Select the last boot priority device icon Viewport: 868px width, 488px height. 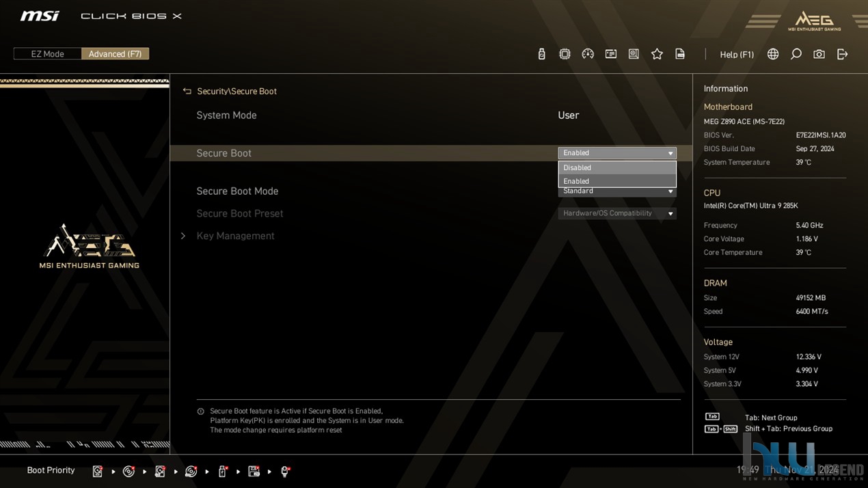coord(285,471)
